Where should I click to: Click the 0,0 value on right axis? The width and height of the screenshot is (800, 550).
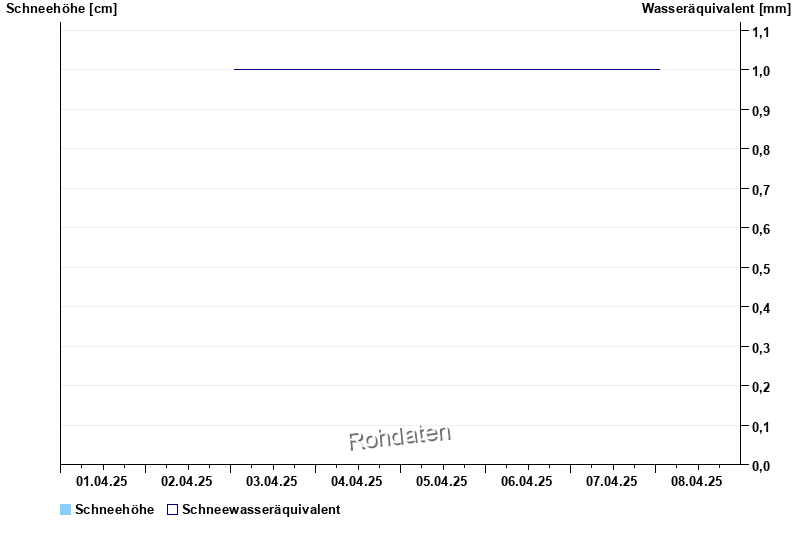761,466
